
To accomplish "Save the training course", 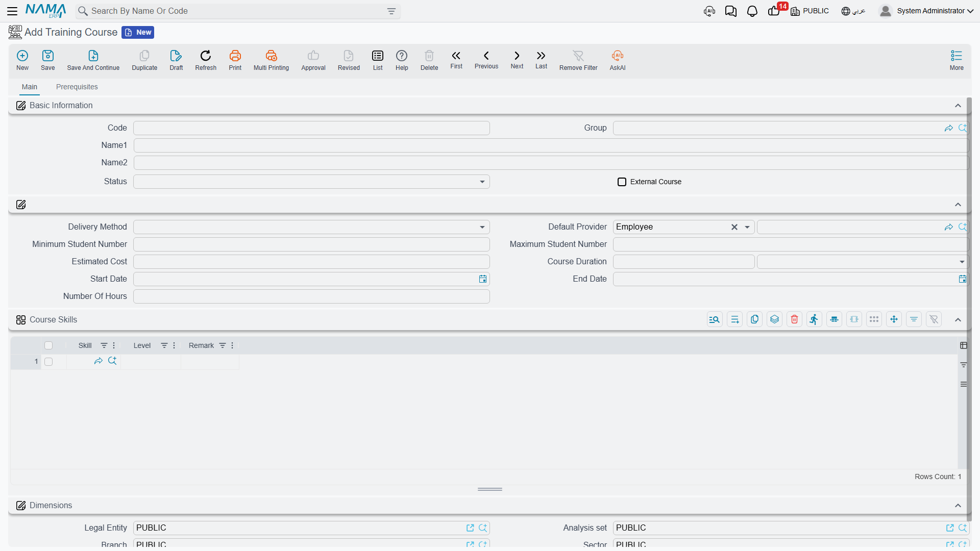I will (x=48, y=60).
